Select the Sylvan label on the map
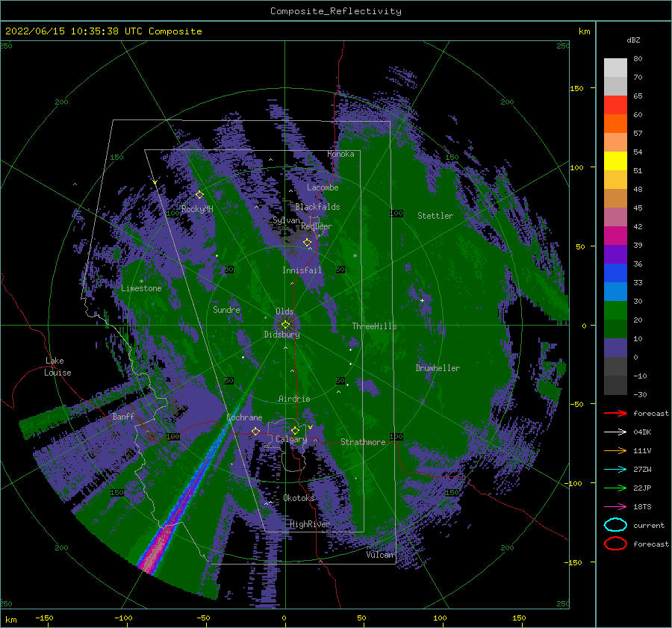672x628 pixels. (286, 220)
